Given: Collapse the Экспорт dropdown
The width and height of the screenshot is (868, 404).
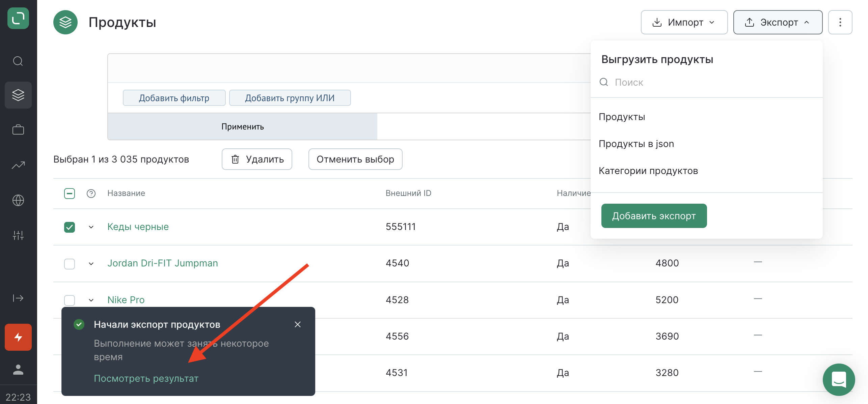Looking at the screenshot, I should 778,22.
